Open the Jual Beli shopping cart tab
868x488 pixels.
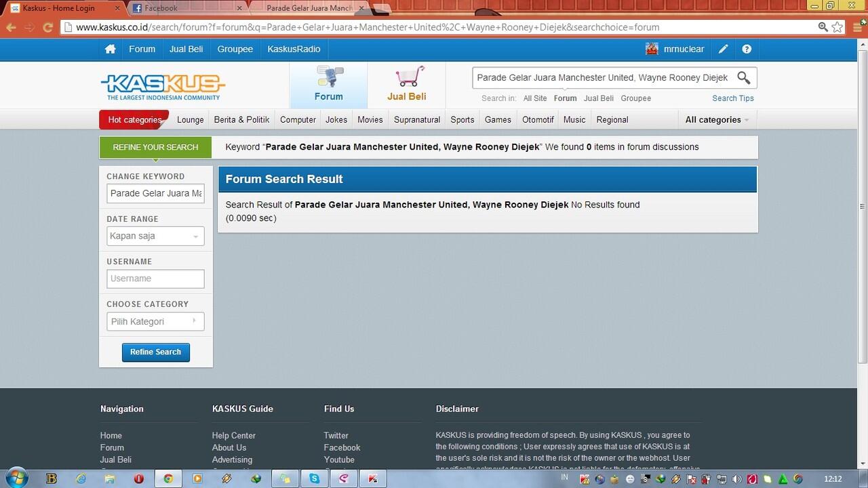tap(407, 85)
